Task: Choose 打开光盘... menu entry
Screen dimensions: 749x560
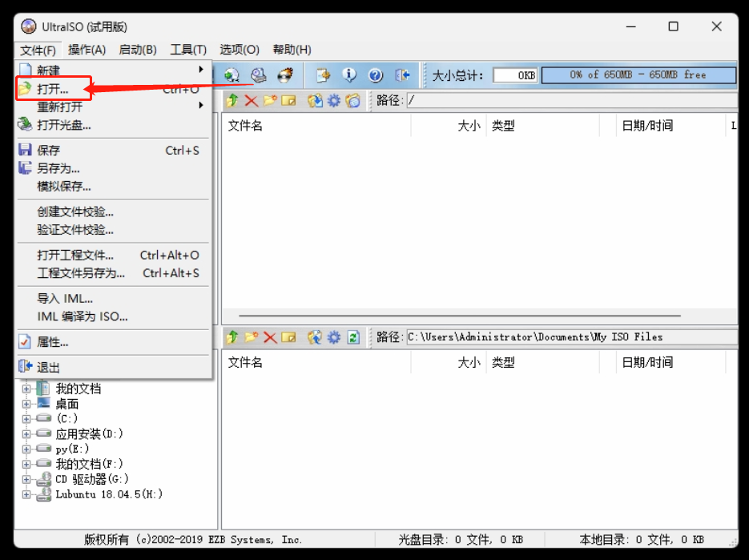Action: [113, 125]
